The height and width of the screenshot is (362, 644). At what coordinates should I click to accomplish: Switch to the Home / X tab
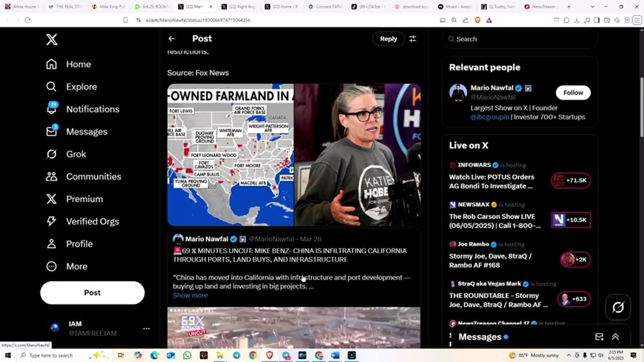pos(281,7)
